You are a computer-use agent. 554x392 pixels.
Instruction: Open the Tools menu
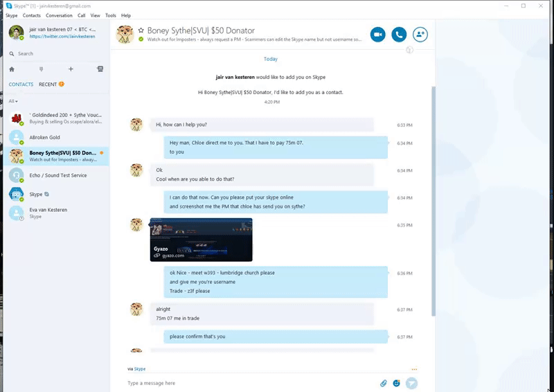pyautogui.click(x=111, y=15)
